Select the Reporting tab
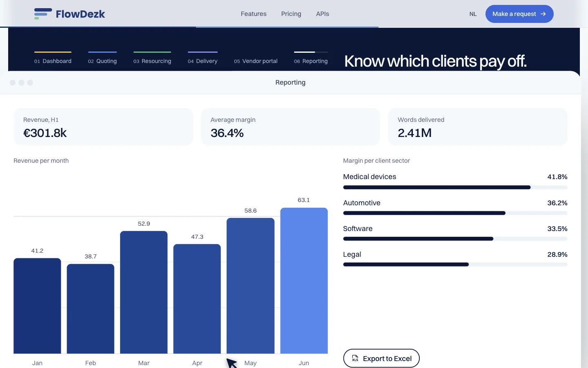The image size is (588, 368). click(x=311, y=58)
